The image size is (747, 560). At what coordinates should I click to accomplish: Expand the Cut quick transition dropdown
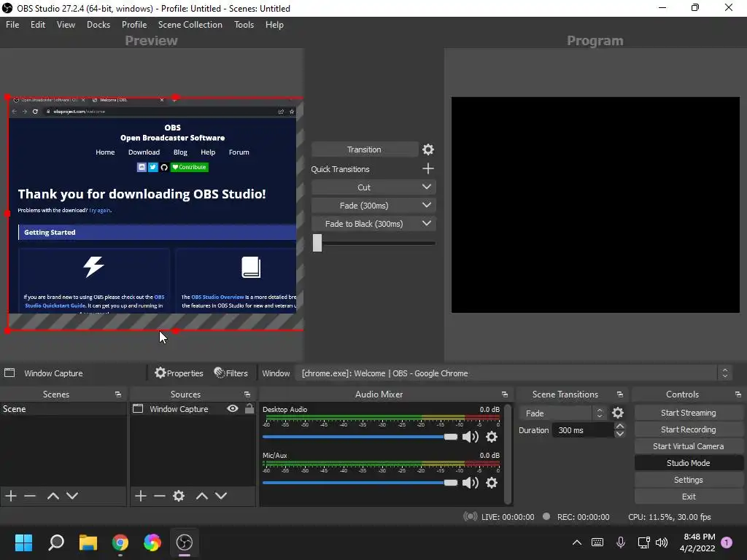click(426, 187)
